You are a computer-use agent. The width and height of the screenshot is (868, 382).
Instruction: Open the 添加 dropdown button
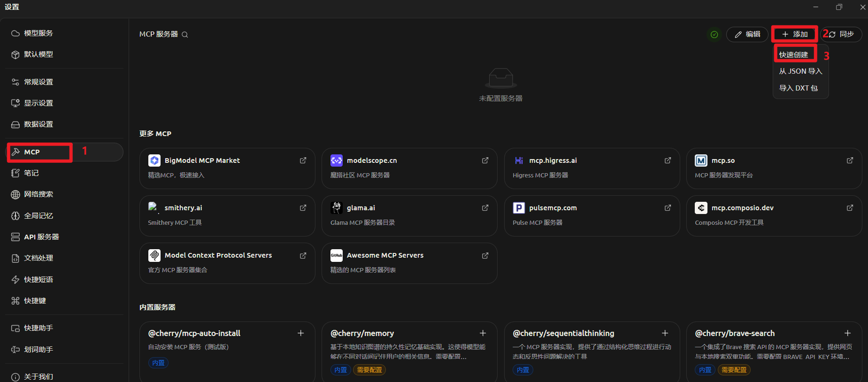tap(795, 34)
